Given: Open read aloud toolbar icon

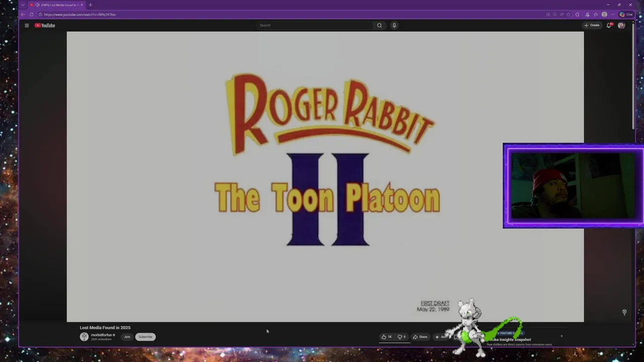Looking at the screenshot, I should click(x=562, y=15).
